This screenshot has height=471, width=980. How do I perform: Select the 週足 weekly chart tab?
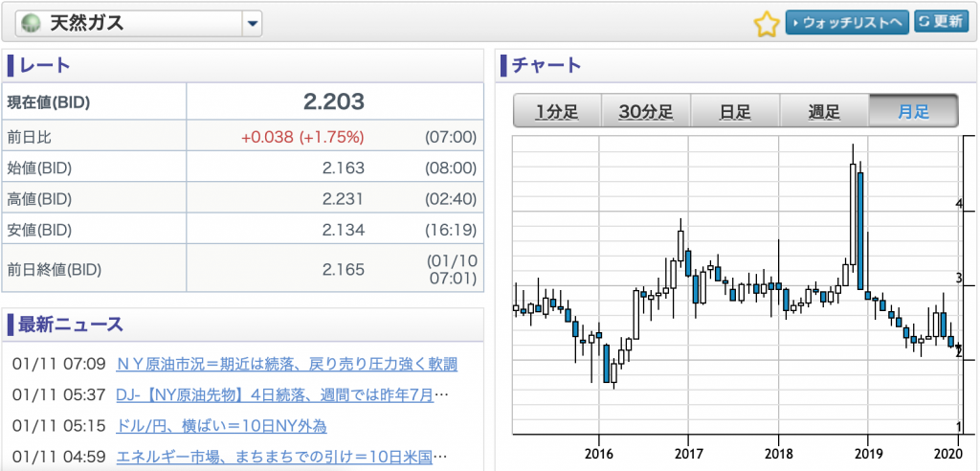pyautogui.click(x=824, y=111)
